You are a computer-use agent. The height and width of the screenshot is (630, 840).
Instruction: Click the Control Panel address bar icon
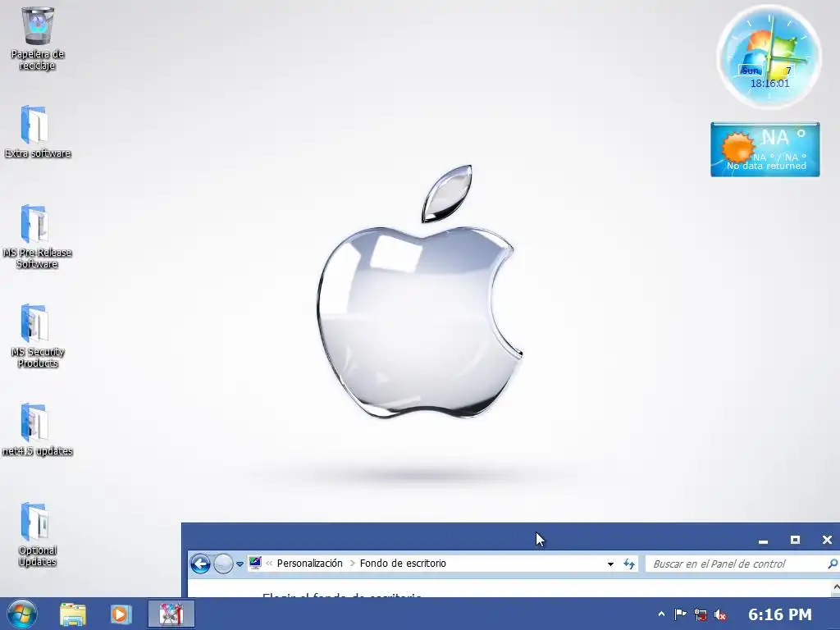(x=255, y=563)
